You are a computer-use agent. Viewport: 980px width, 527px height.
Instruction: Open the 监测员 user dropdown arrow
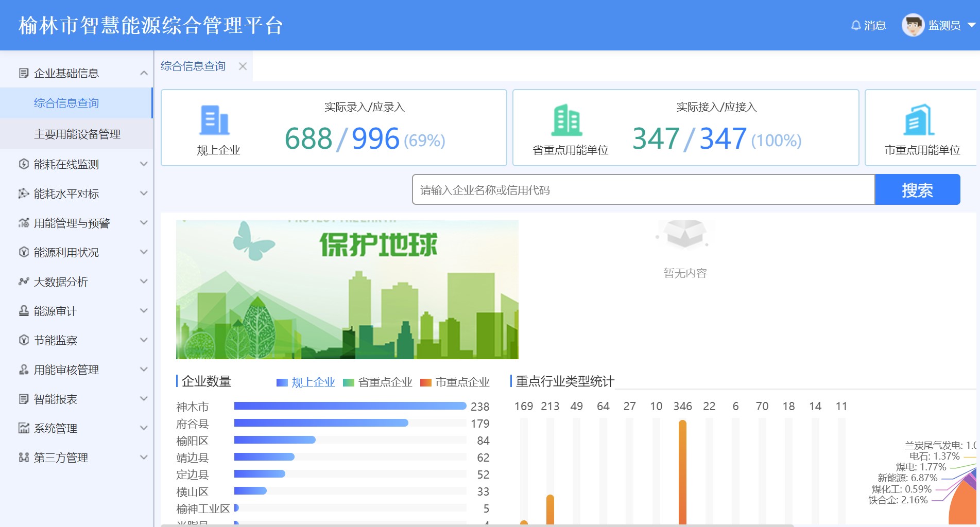point(971,25)
